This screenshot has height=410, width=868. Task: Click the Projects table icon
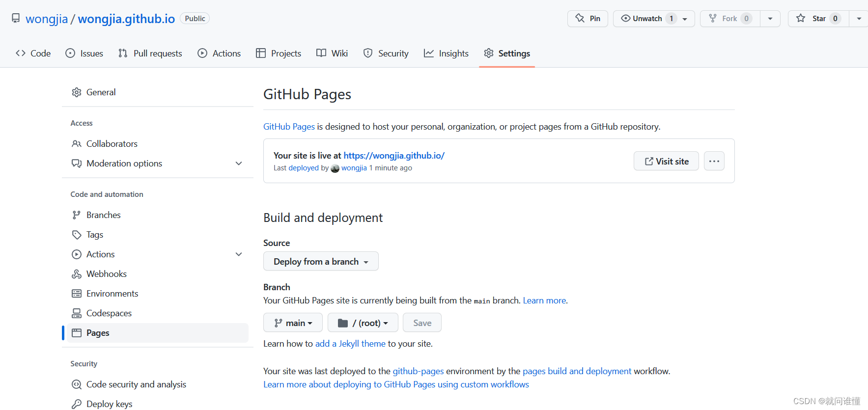[x=261, y=53]
